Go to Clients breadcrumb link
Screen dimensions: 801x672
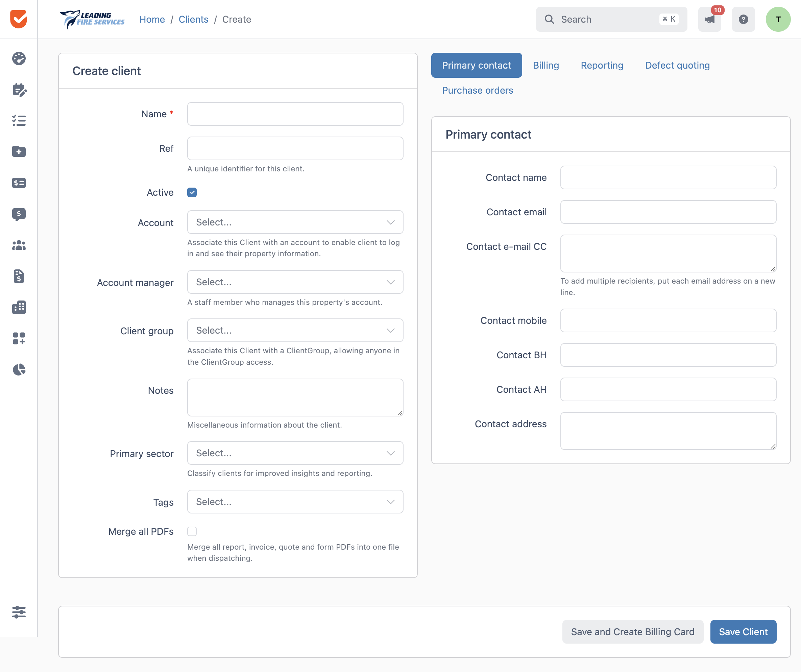pos(193,19)
